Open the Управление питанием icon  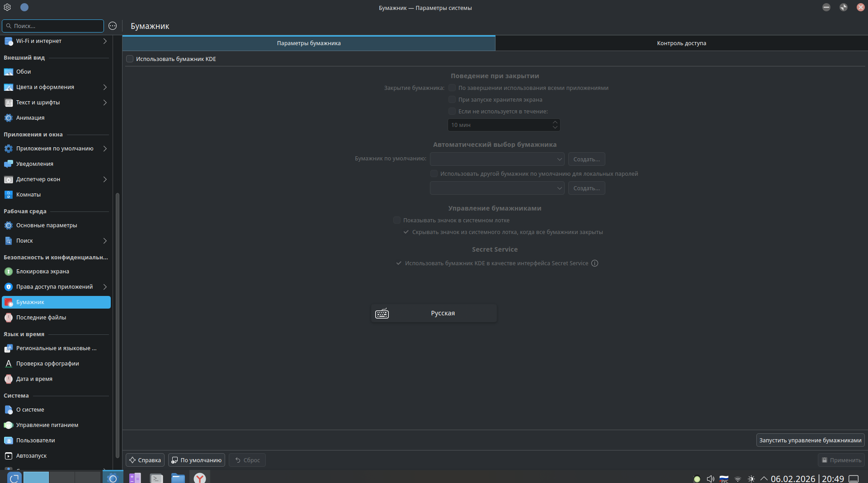pos(9,425)
